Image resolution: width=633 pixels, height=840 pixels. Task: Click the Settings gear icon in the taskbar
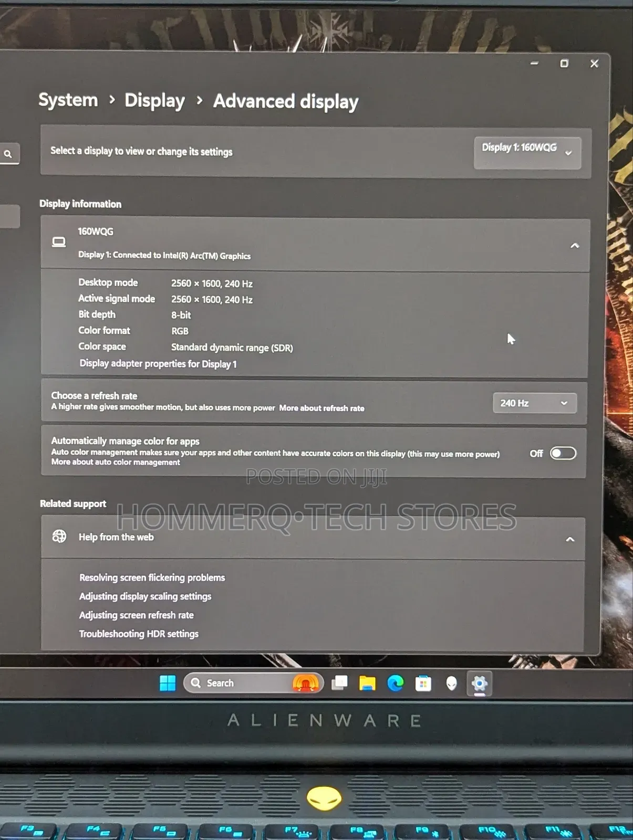pyautogui.click(x=479, y=684)
